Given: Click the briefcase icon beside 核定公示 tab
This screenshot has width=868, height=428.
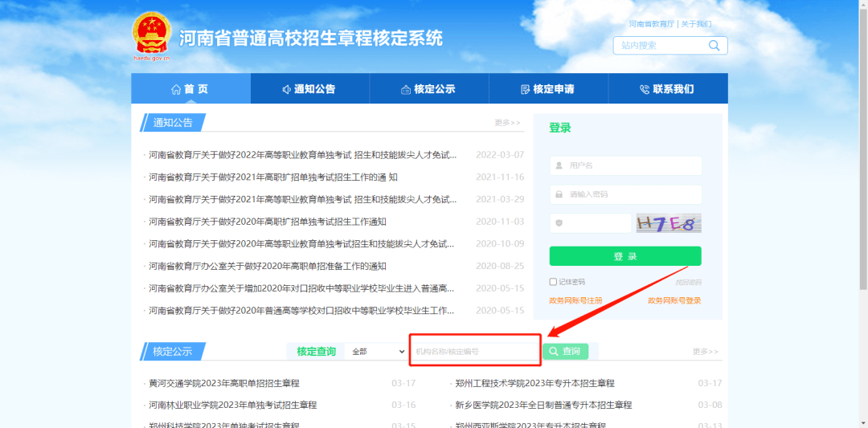Looking at the screenshot, I should (x=406, y=90).
